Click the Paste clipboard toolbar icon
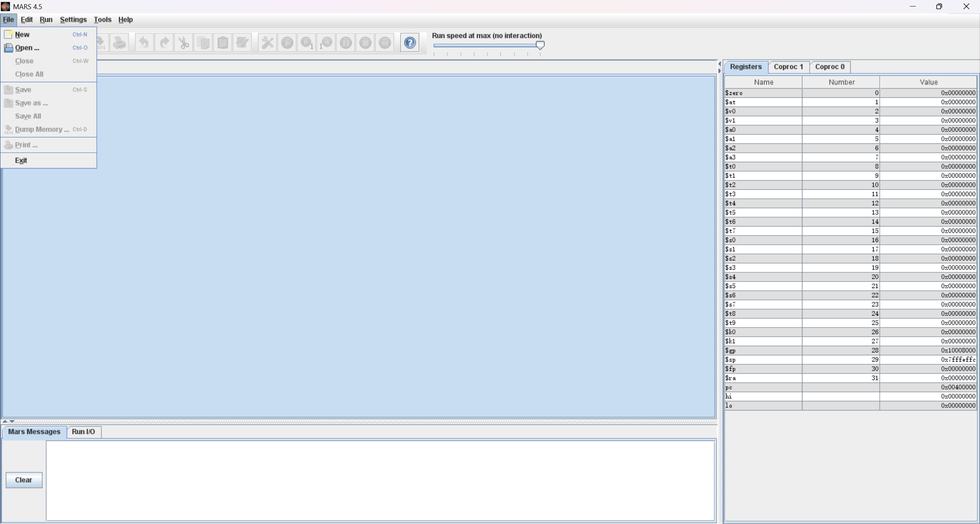 point(223,43)
